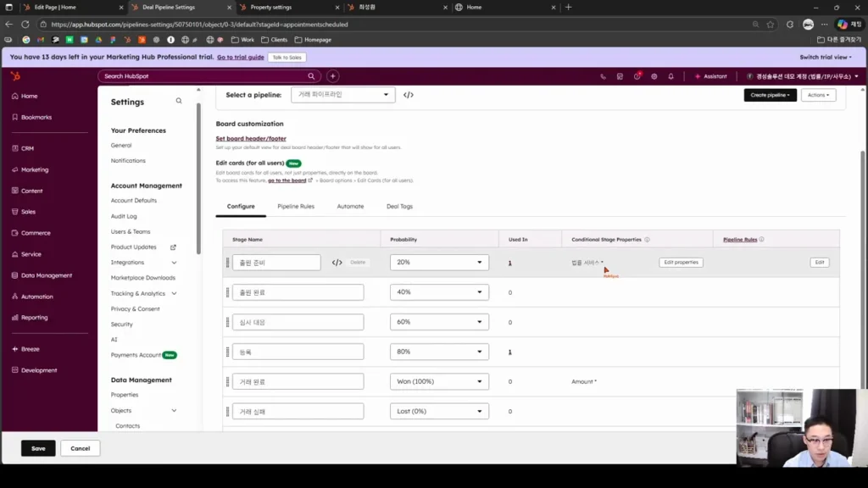Click the Talk to Sales button
This screenshot has width=868, height=488.
pos(287,58)
